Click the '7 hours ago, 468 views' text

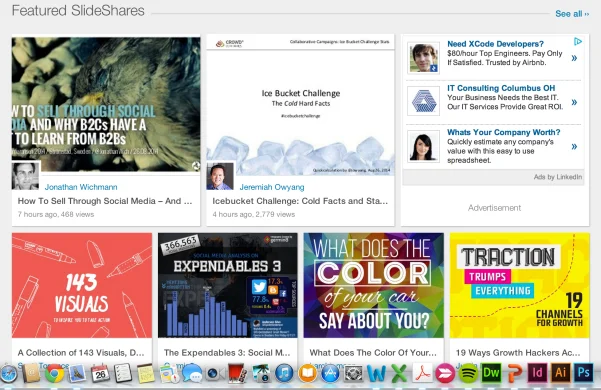(x=56, y=214)
